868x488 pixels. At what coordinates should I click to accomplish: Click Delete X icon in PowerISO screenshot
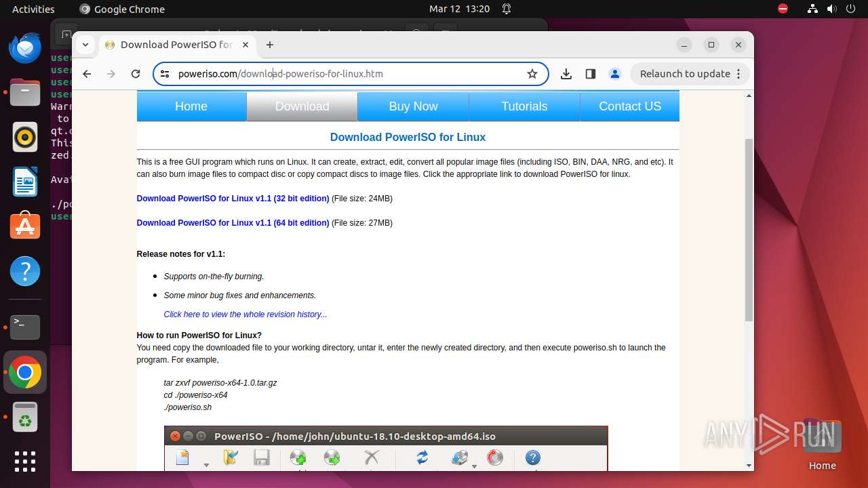[x=372, y=458]
